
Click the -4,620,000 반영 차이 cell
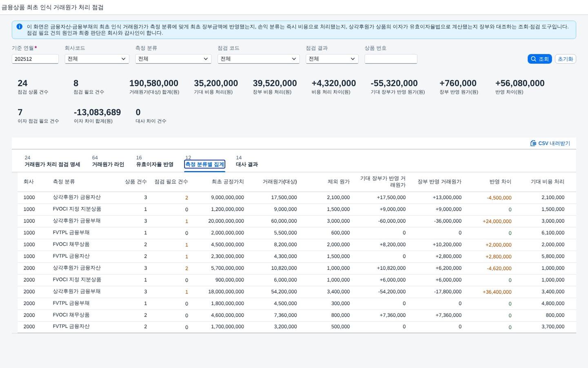[x=499, y=269]
